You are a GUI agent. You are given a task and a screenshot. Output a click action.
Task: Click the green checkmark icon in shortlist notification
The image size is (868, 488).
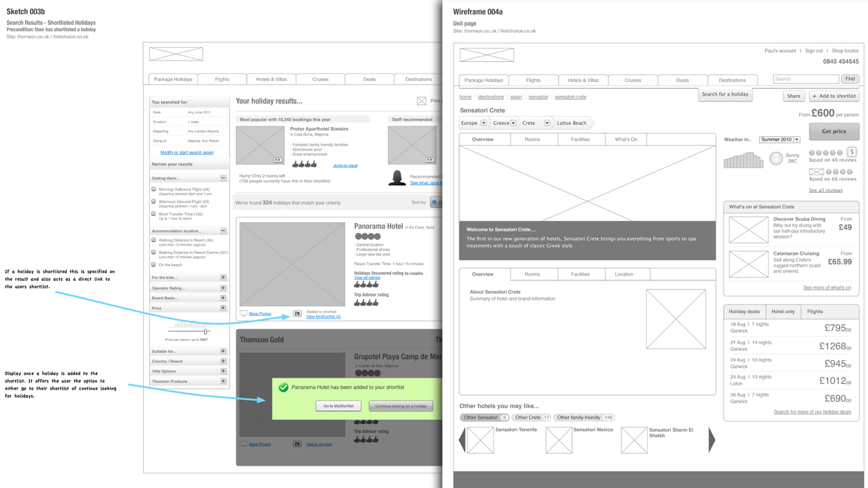pos(283,387)
